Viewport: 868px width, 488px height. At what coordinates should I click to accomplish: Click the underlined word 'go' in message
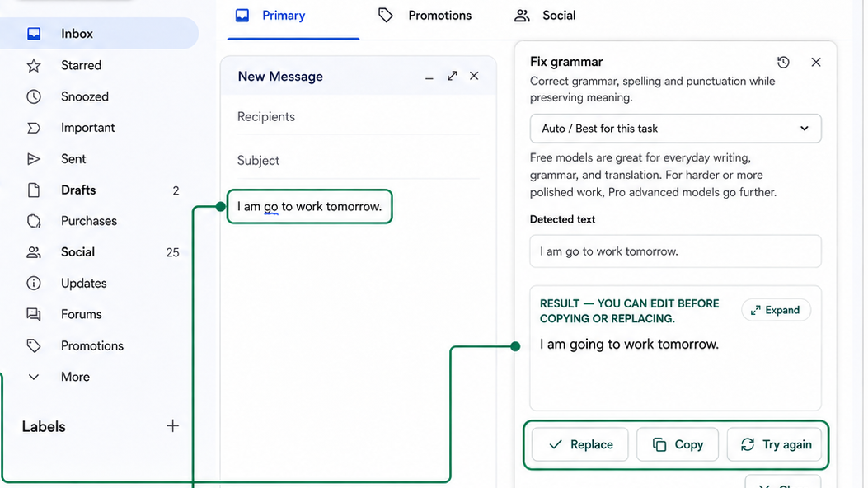tap(270, 207)
